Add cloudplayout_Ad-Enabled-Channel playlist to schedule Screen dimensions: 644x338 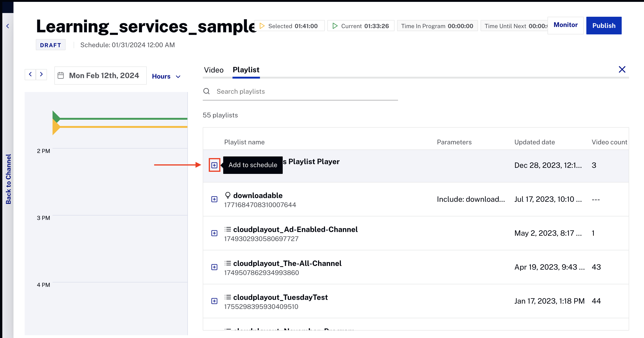(x=214, y=233)
